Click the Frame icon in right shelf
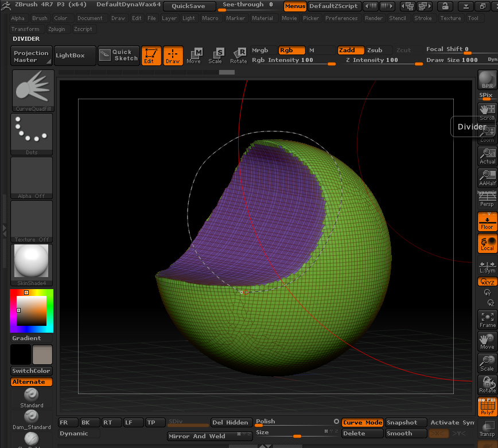The image size is (498, 448). (x=487, y=320)
